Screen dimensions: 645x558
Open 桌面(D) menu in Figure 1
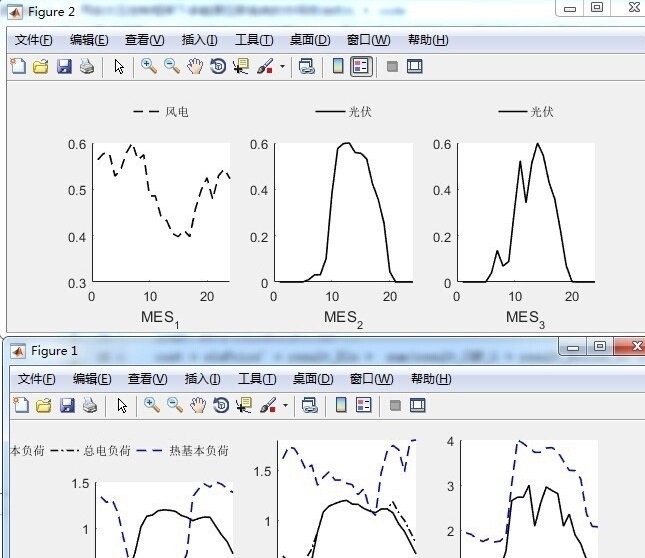(x=313, y=379)
